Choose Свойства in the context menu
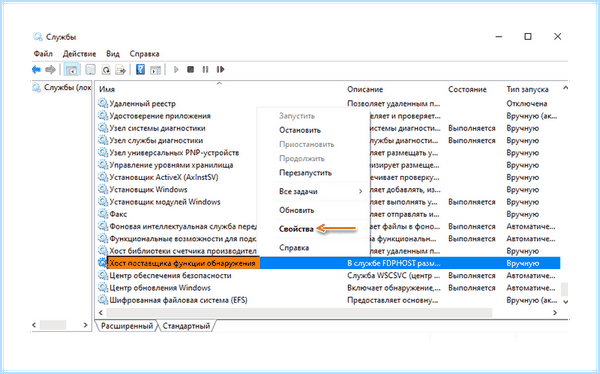The image size is (600, 374). [296, 229]
